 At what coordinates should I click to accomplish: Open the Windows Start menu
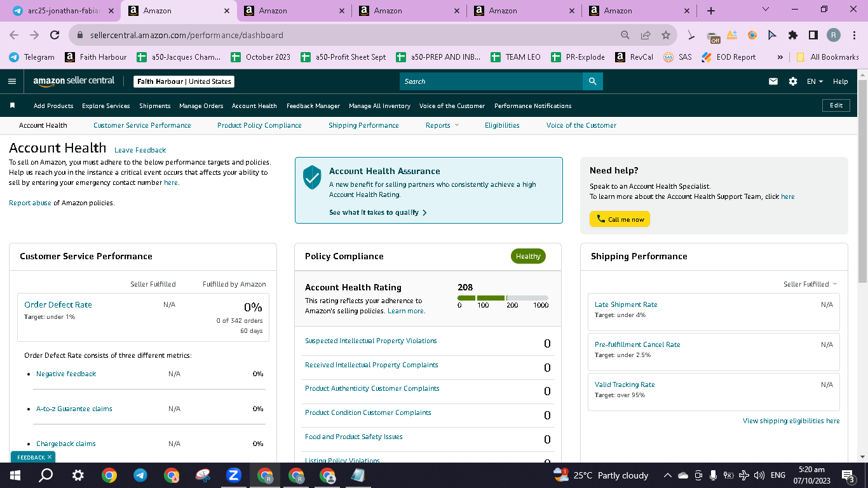click(x=15, y=475)
